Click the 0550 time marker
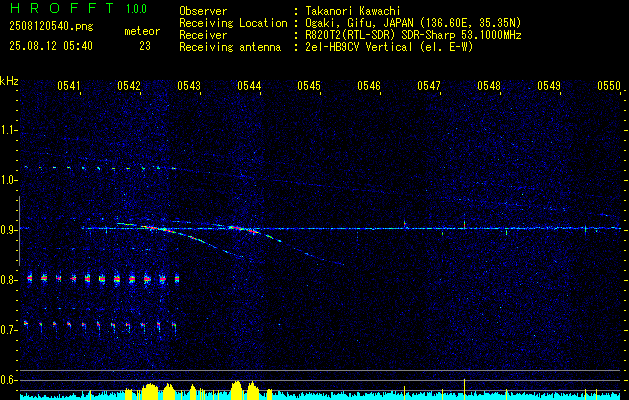The height and width of the screenshot is (400, 629). (x=609, y=86)
